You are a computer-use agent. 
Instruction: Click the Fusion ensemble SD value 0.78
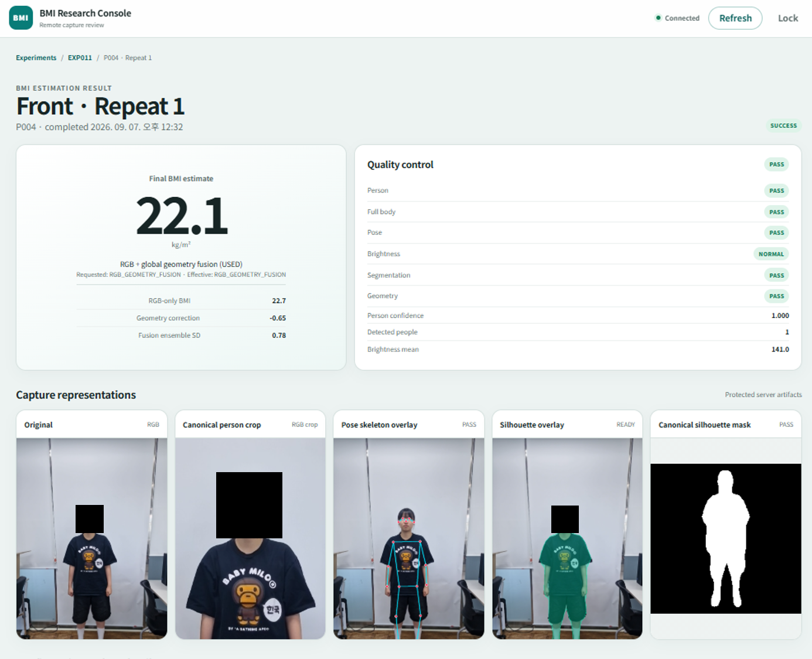[279, 335]
